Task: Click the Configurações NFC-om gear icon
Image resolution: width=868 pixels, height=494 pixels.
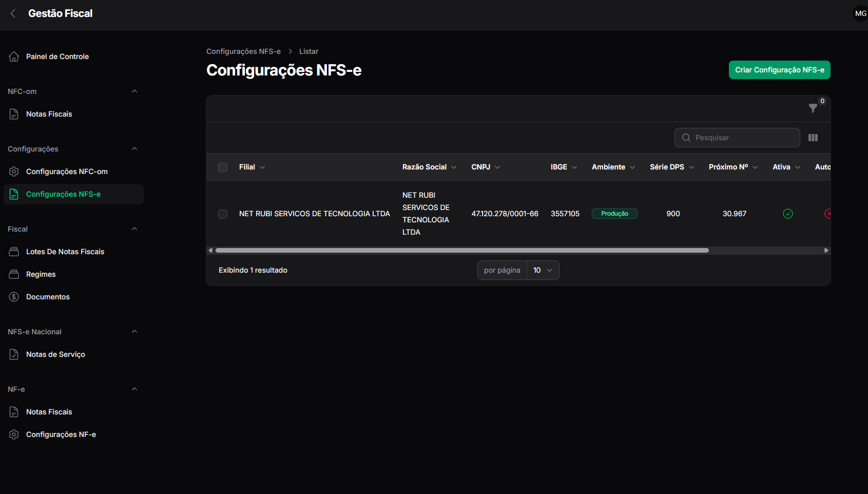Action: pos(14,172)
